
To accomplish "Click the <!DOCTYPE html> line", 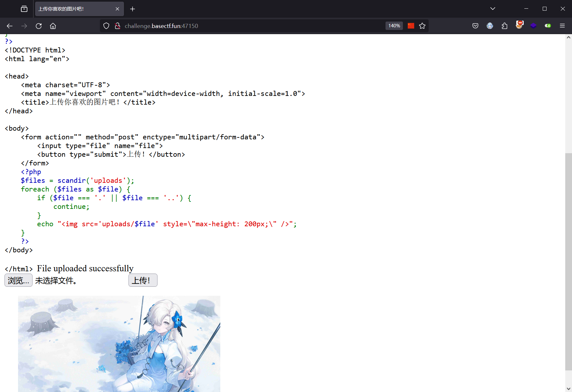I will coord(35,50).
